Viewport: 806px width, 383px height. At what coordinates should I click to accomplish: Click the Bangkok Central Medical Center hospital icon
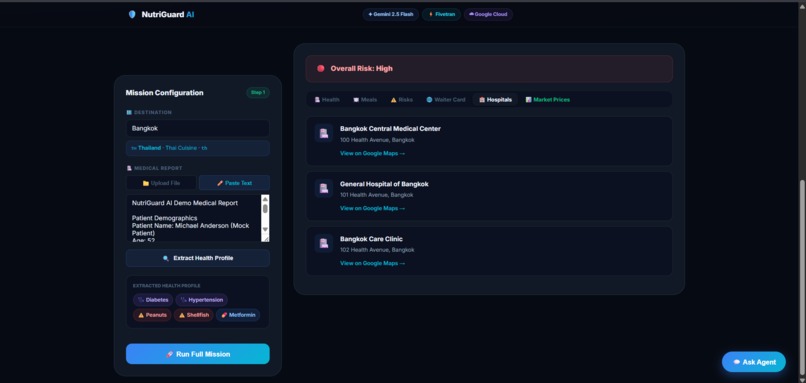click(x=324, y=134)
